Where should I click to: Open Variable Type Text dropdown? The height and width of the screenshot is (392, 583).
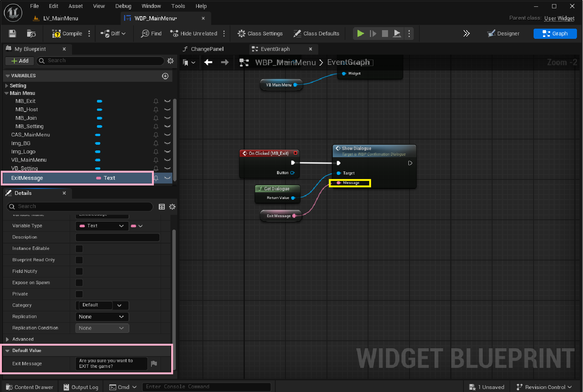click(x=102, y=226)
